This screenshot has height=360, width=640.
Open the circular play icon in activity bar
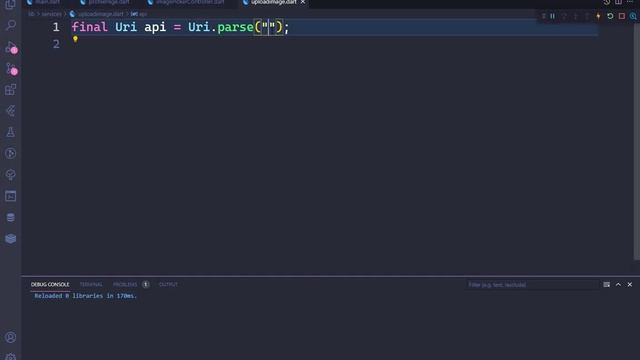pyautogui.click(x=11, y=153)
